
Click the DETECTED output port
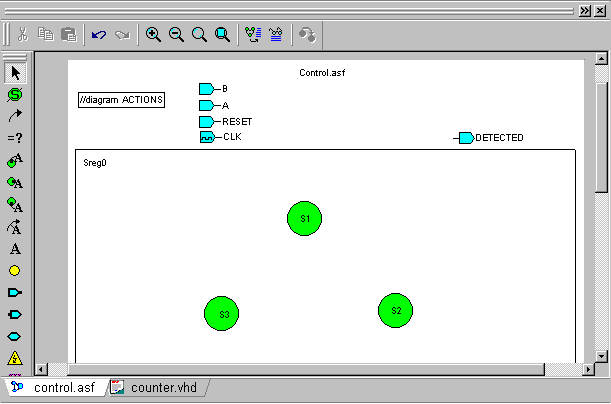click(x=466, y=138)
